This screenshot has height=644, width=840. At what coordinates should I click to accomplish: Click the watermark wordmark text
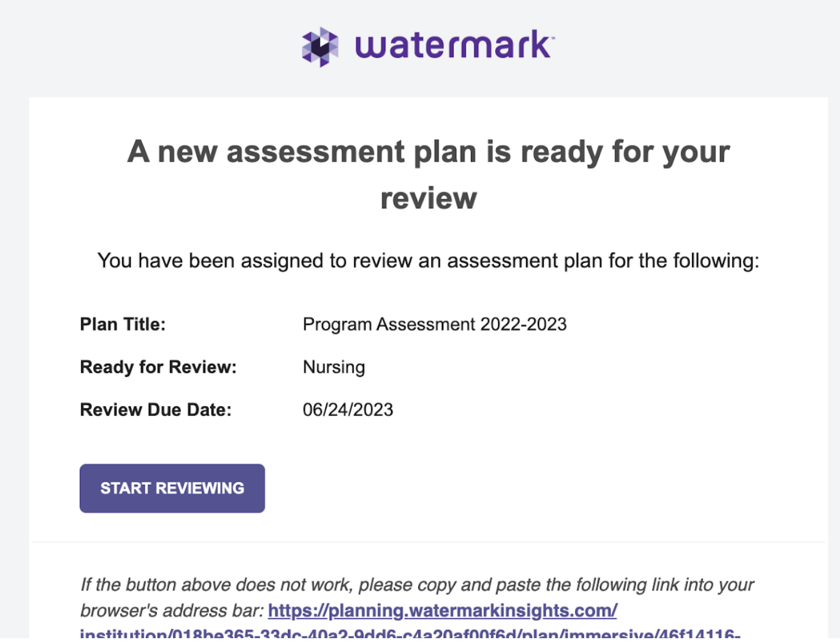(452, 45)
